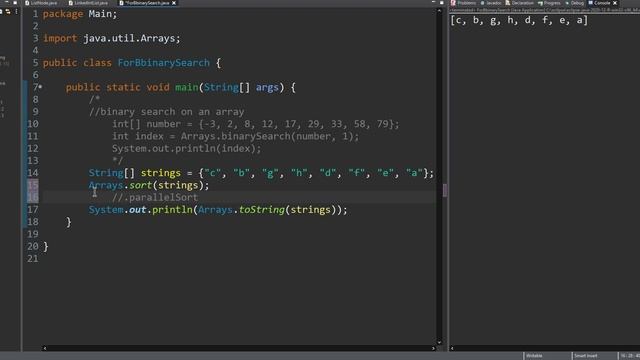640x360 pixels.
Task: Switch to the Declaration view tab
Action: [x=519, y=3]
